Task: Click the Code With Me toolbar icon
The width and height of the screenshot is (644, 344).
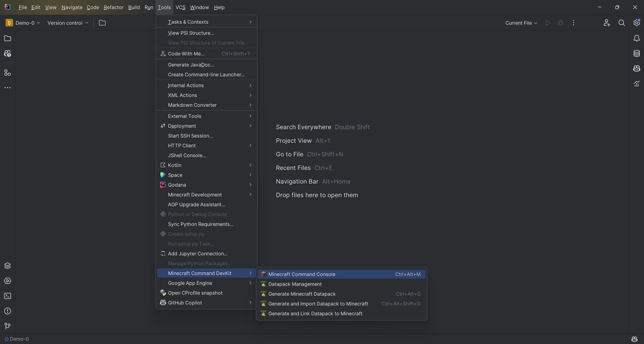Action: coord(607,23)
